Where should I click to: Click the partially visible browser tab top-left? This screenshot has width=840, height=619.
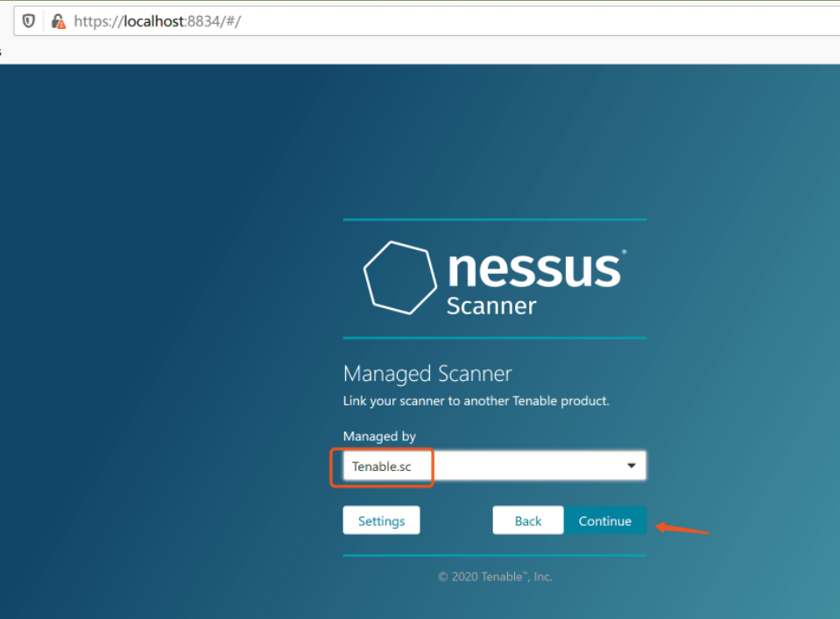click(x=3, y=51)
